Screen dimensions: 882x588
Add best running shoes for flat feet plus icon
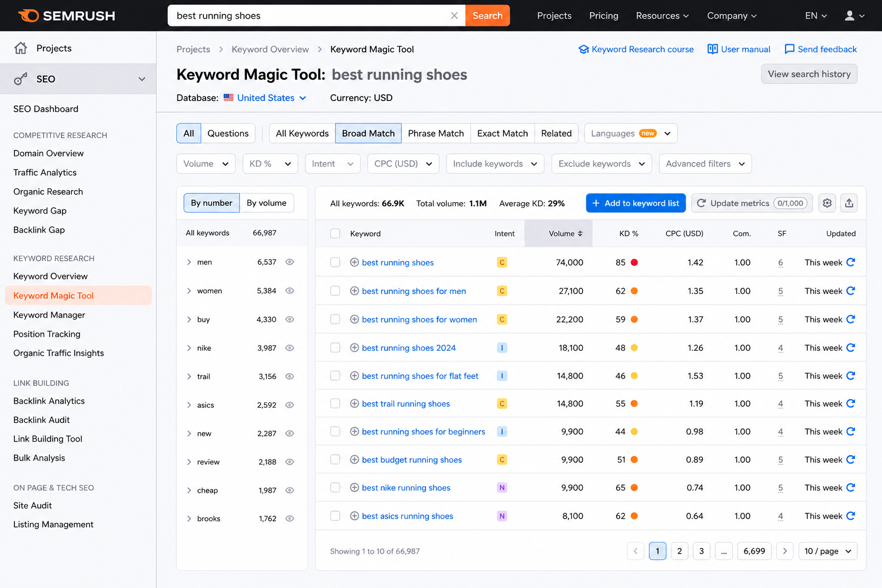point(354,376)
